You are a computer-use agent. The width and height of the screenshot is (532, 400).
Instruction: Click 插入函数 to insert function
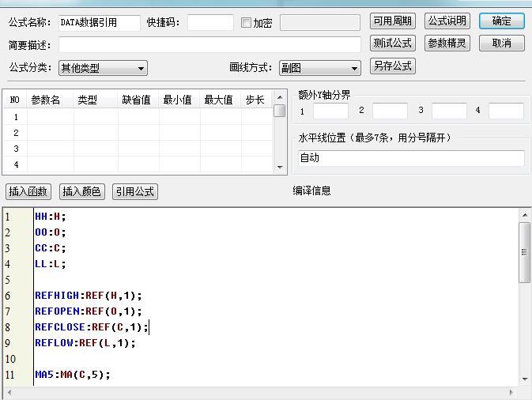point(28,191)
